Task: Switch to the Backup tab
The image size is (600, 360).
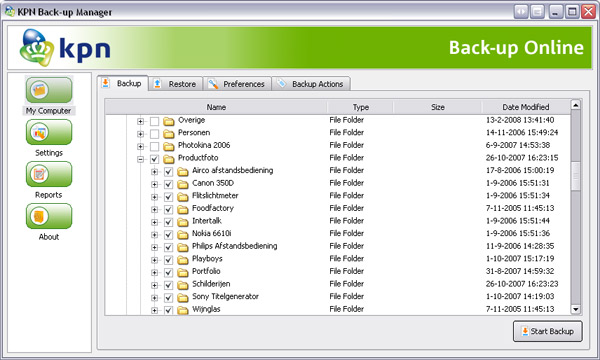Action: (122, 83)
